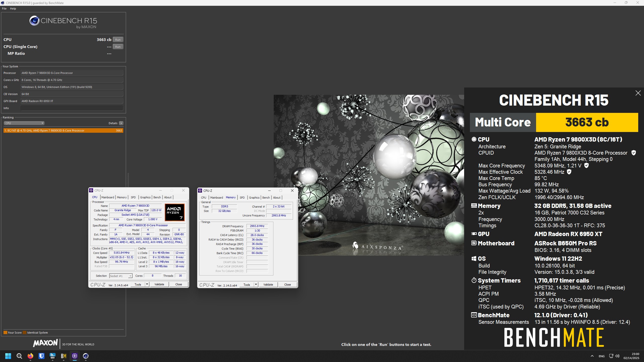The image size is (644, 362).
Task: Click BenchMate Motherboard section icon
Action: 474,243
